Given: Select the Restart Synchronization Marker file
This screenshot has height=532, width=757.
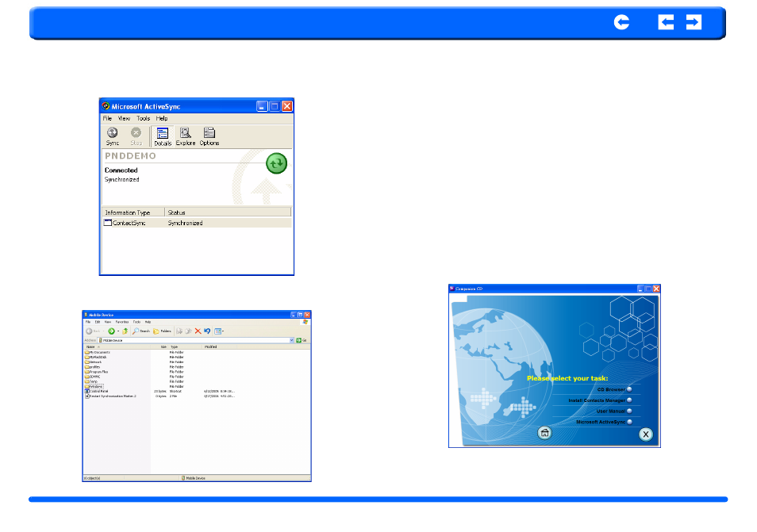Looking at the screenshot, I should [110, 396].
